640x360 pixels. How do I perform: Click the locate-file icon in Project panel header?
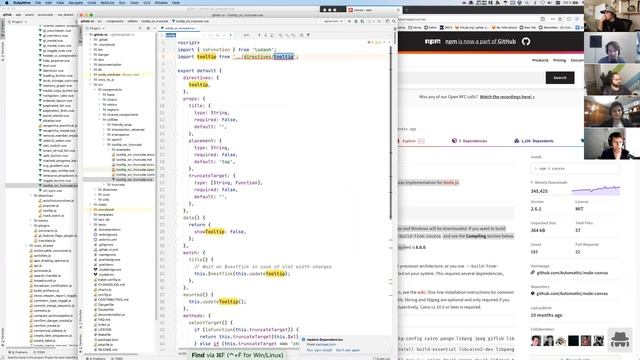(140, 28)
